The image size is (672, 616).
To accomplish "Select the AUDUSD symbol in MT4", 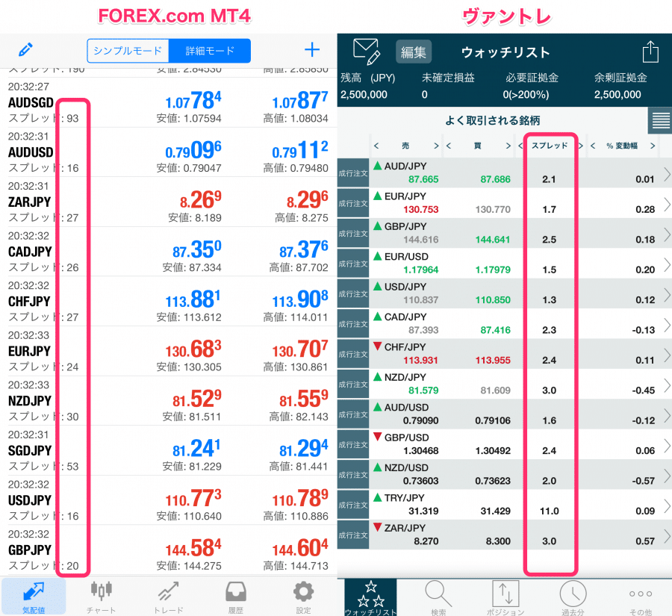I will click(x=31, y=152).
